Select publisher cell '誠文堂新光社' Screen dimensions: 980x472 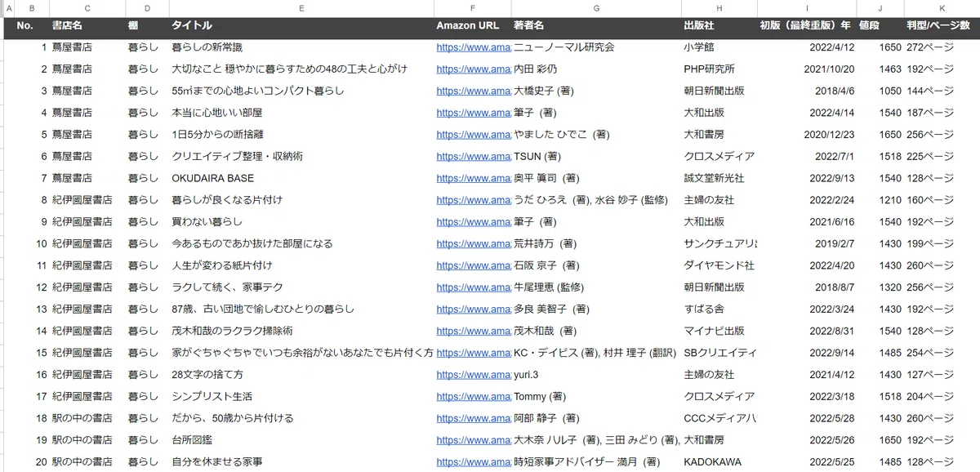point(719,178)
